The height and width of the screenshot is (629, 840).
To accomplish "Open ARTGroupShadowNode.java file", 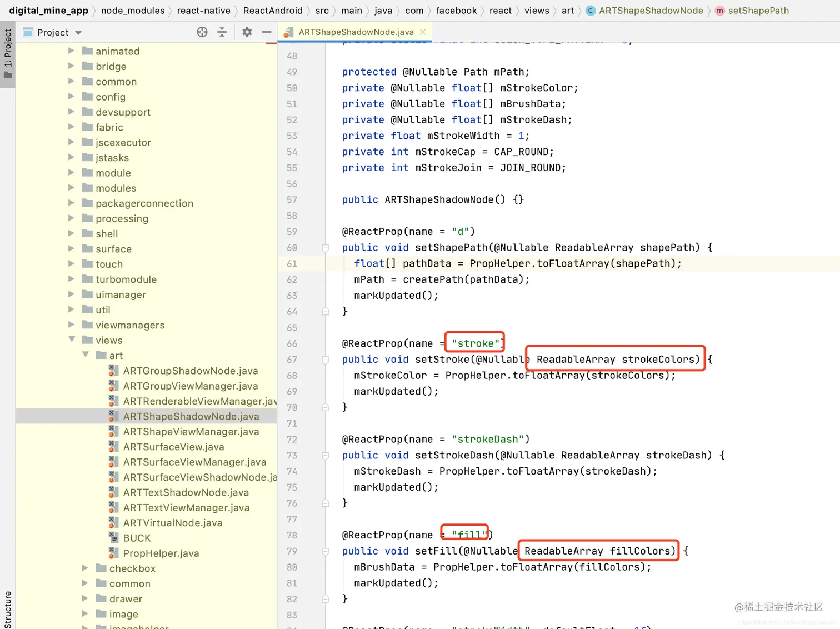I will (190, 371).
